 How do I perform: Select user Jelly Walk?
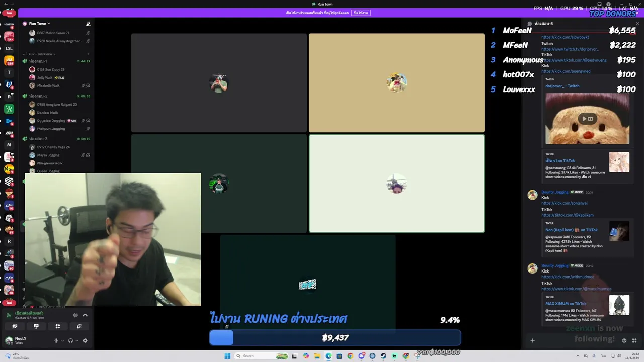pos(59,78)
